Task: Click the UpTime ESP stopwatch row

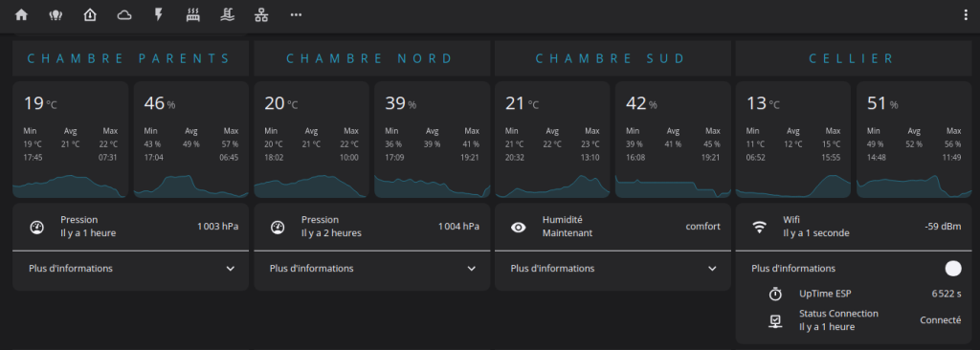Action: tap(863, 294)
